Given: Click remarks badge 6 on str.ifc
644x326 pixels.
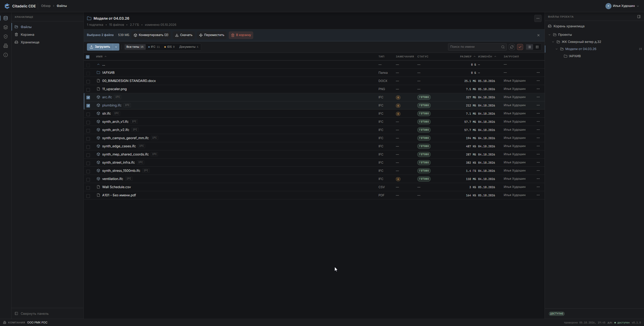Looking at the screenshot, I should tap(398, 114).
